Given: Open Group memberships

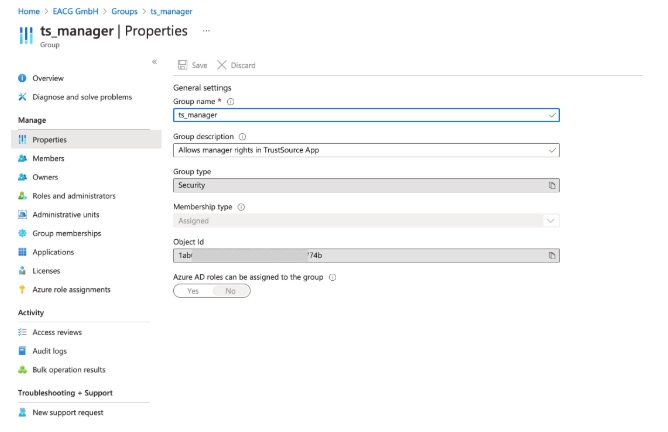Looking at the screenshot, I should tap(66, 233).
